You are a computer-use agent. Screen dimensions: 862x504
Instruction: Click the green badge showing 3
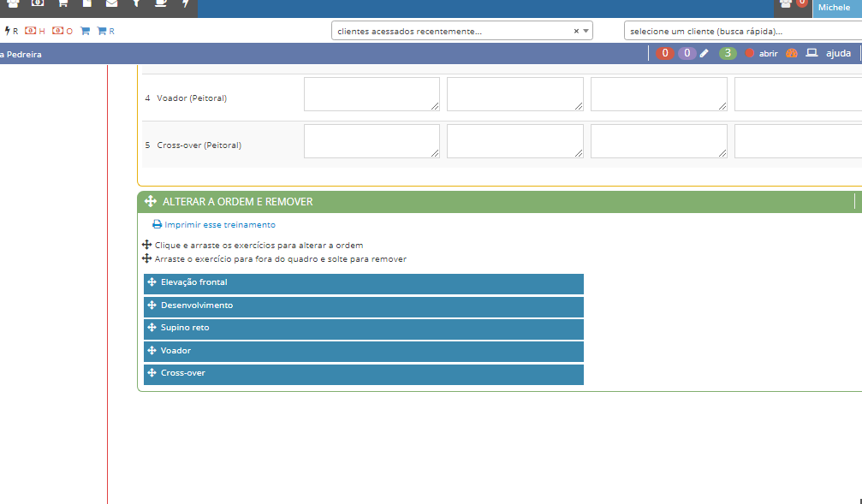(728, 53)
